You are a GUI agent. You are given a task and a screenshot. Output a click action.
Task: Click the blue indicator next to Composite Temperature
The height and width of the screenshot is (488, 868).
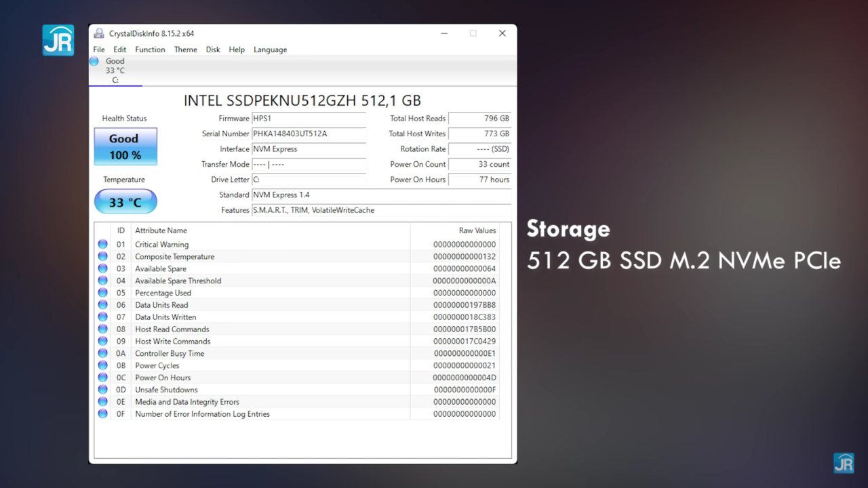(102, 256)
